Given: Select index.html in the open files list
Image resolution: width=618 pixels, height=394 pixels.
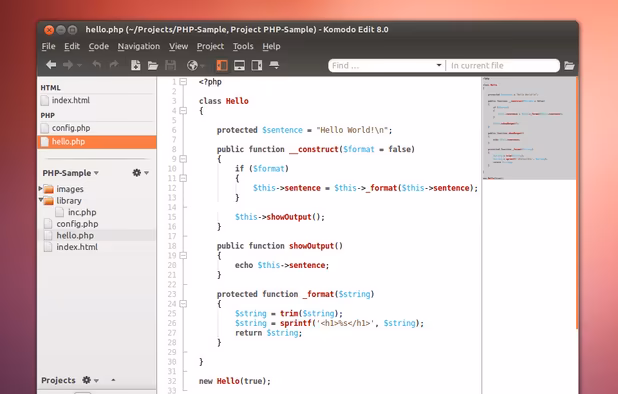Looking at the screenshot, I should [97, 100].
